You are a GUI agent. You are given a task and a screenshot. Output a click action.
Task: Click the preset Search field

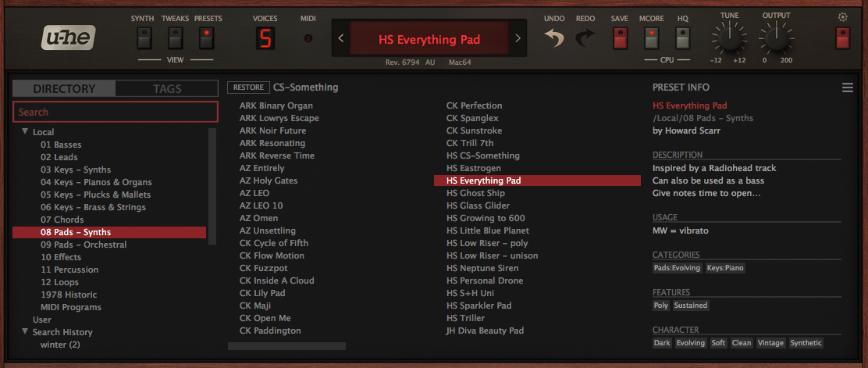pyautogui.click(x=116, y=112)
